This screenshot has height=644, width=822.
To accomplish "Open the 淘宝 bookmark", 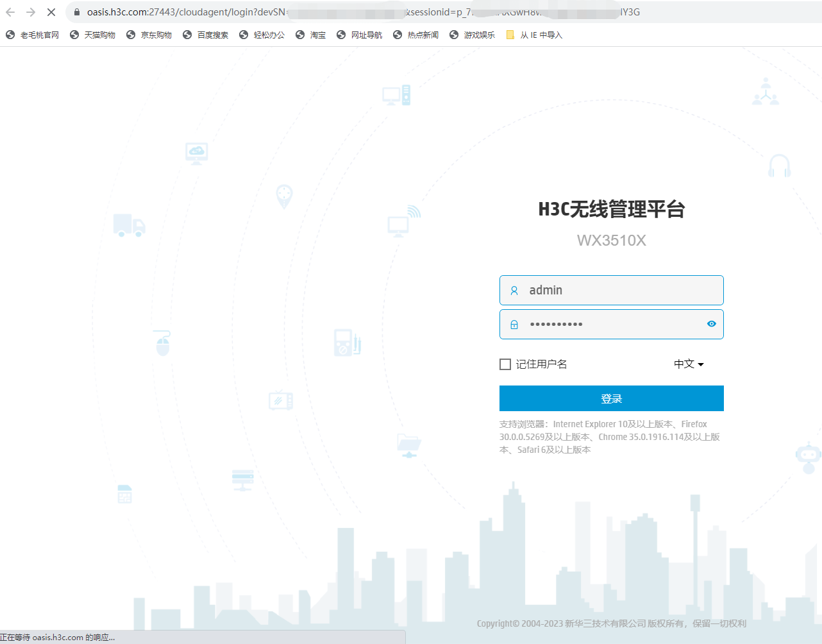I will (310, 35).
